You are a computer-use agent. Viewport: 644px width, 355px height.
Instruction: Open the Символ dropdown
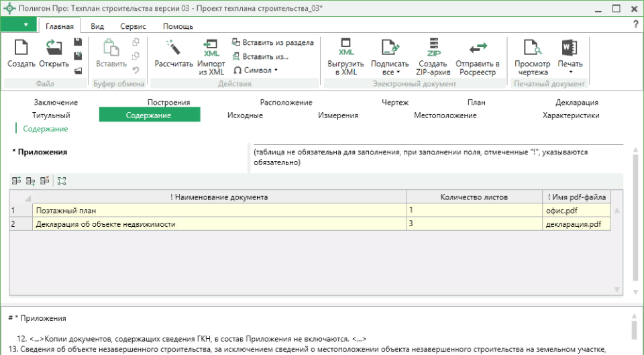[x=256, y=70]
